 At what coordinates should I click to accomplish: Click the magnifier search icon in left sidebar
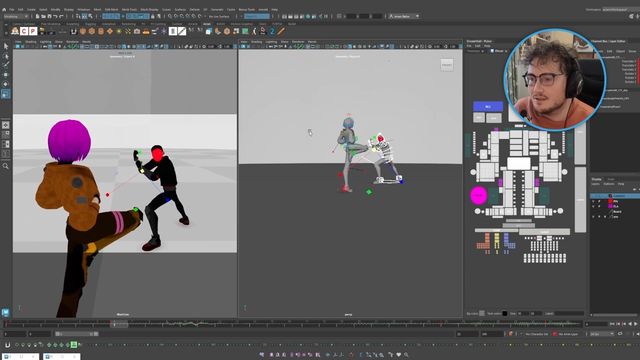6,166
